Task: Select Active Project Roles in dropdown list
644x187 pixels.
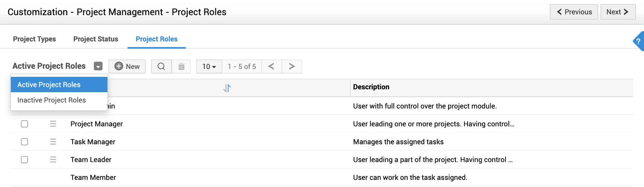Action: point(49,85)
